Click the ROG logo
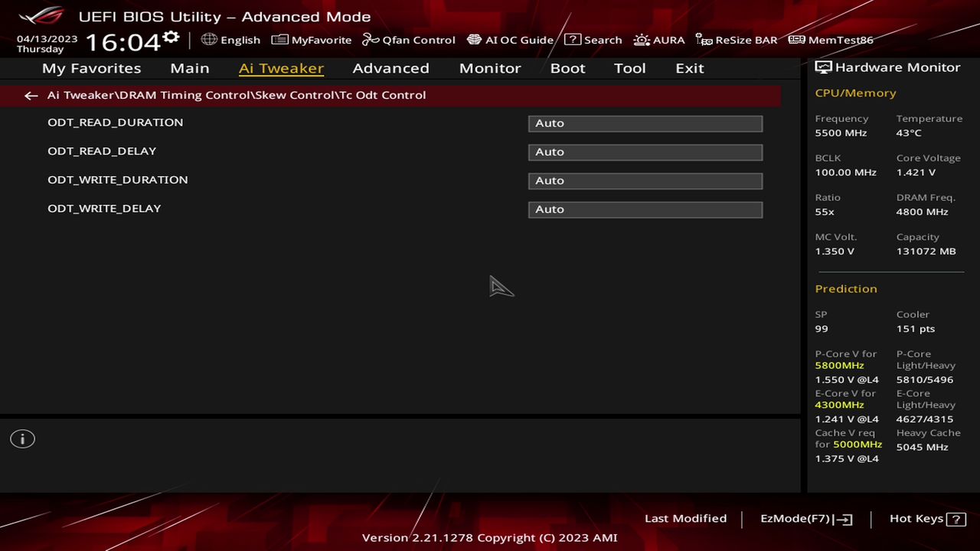 (x=42, y=15)
